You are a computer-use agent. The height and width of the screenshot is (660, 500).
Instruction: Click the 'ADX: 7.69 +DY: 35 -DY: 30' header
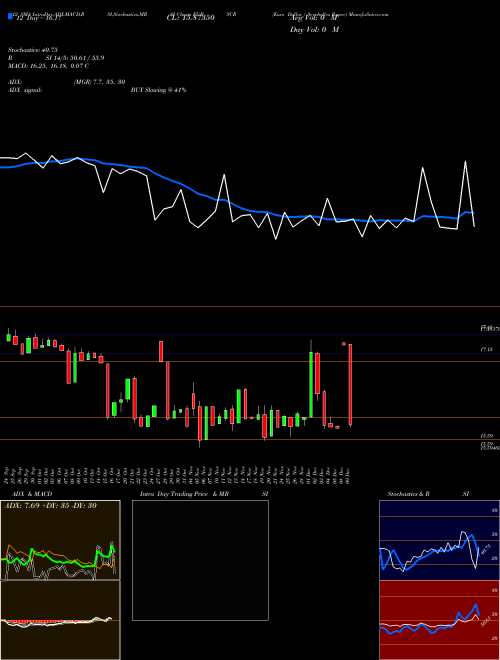click(50, 506)
